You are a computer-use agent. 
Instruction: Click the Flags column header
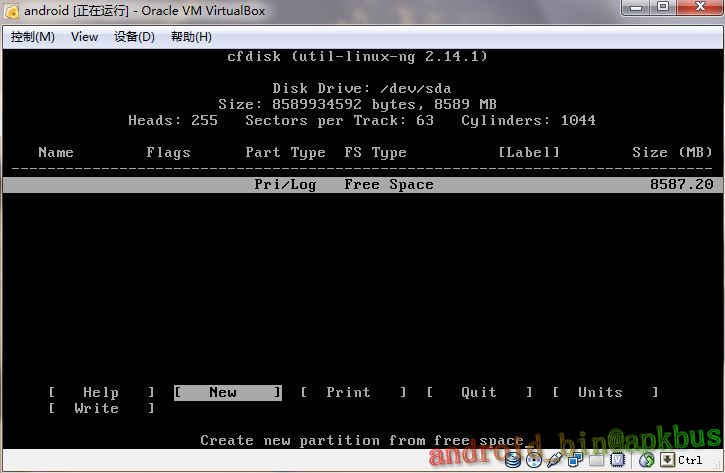click(x=168, y=153)
